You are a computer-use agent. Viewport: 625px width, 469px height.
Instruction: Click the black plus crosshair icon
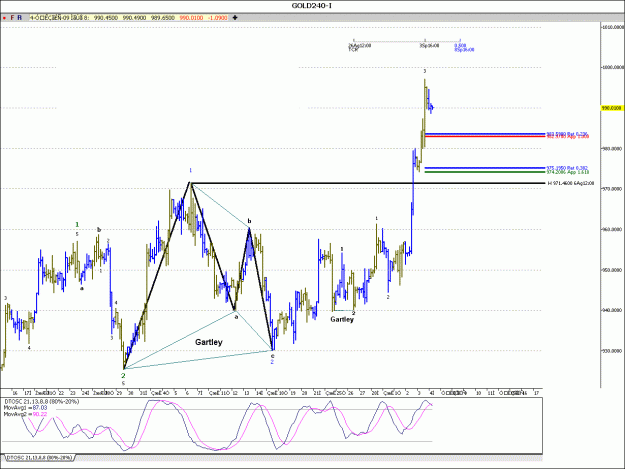point(235,18)
